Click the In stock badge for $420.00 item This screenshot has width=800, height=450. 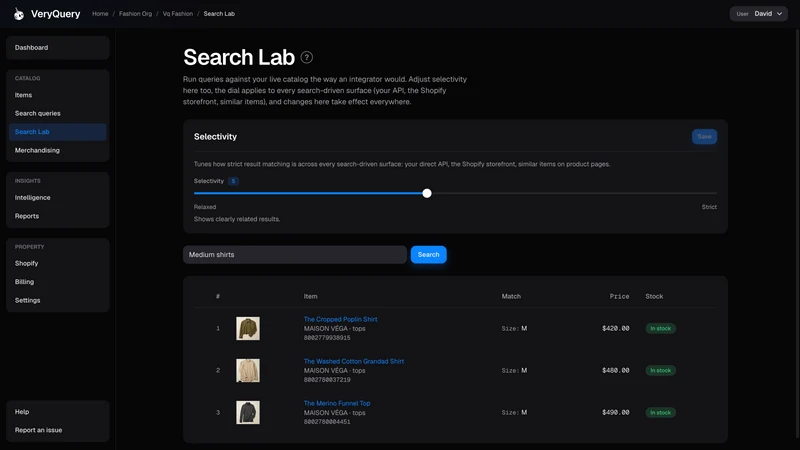(x=661, y=329)
